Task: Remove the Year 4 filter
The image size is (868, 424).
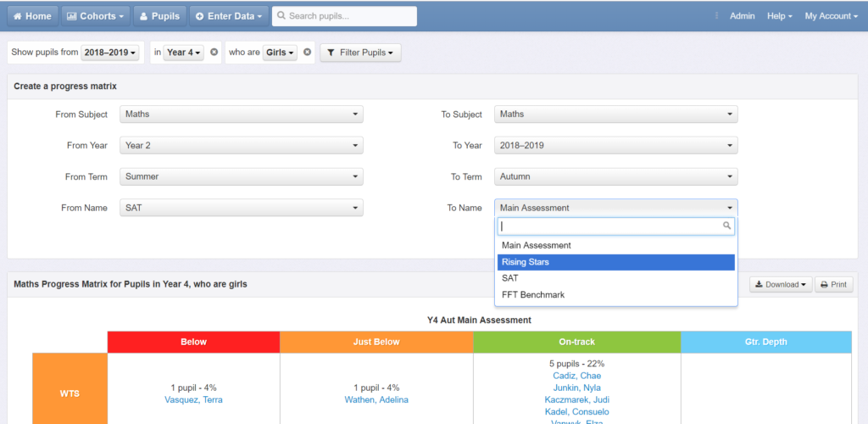Action: click(x=214, y=53)
